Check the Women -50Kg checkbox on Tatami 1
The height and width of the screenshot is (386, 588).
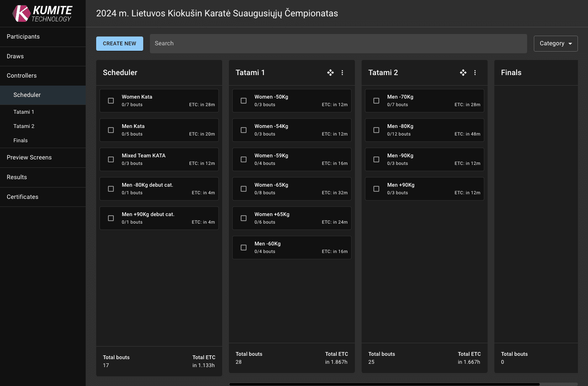coord(243,101)
